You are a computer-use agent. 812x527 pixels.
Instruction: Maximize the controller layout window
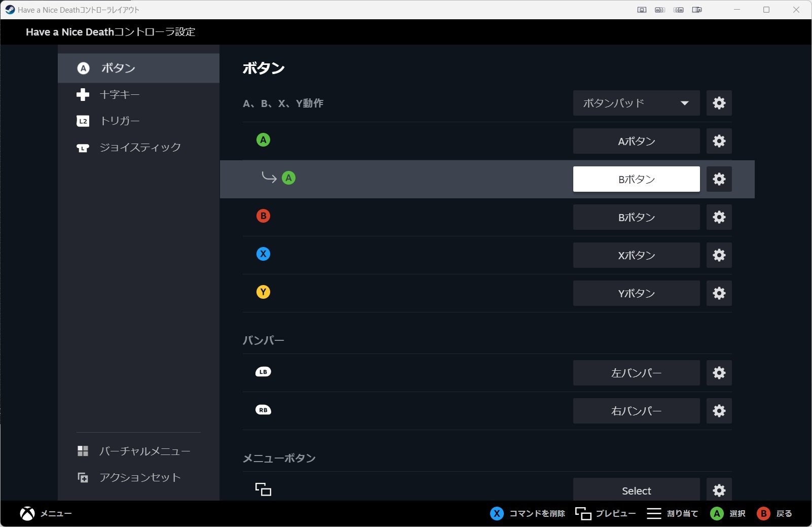click(766, 10)
